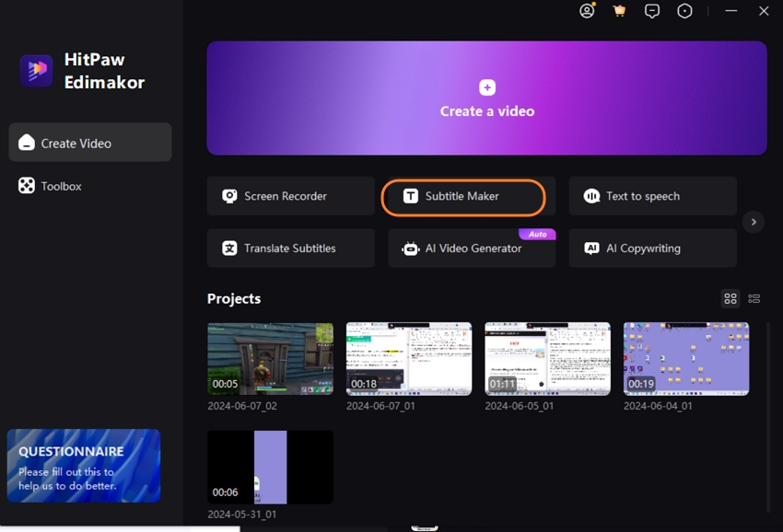Viewport: 783px width, 532px height.
Task: Open project 2024-05-31_01 thumbnail
Action: click(x=270, y=467)
